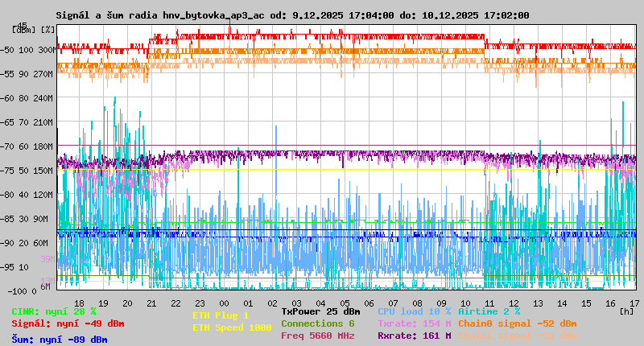
Task: Click the TxPower 25 dBm label
Action: tap(320, 311)
